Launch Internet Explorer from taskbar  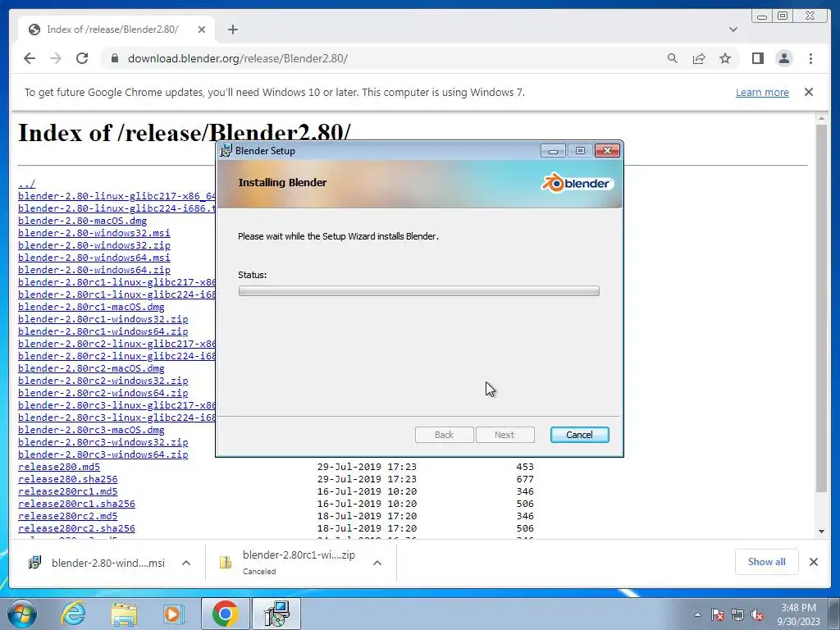click(x=72, y=614)
